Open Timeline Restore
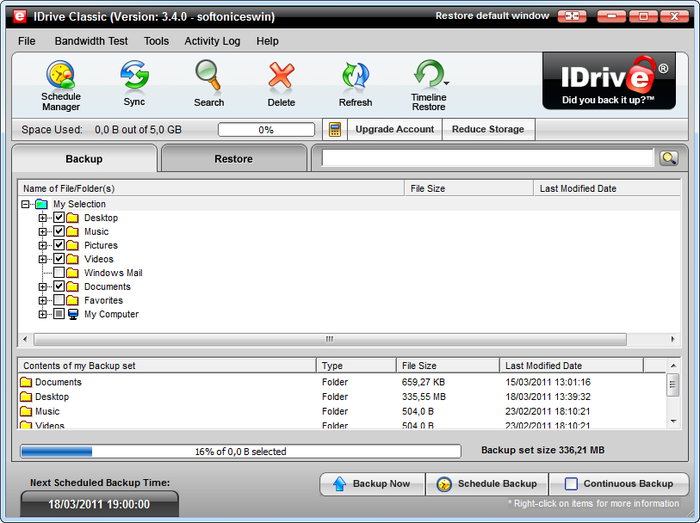This screenshot has height=523, width=700. [428, 85]
